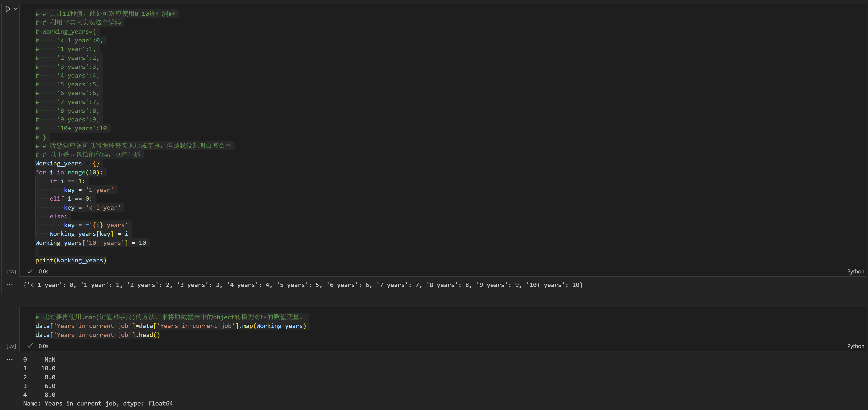Image resolution: width=868 pixels, height=410 pixels.
Task: Place cursor on Working_years['10+ years'] = 10 line
Action: tap(91, 243)
